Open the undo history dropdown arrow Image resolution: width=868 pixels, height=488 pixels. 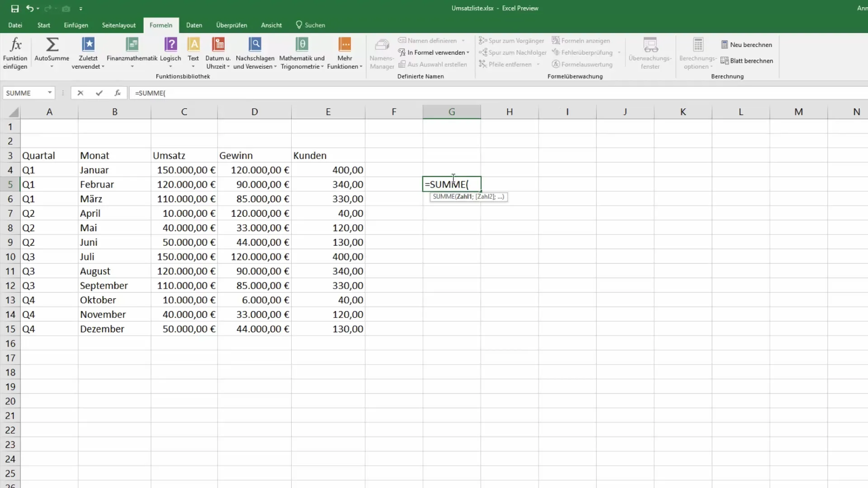coord(38,9)
